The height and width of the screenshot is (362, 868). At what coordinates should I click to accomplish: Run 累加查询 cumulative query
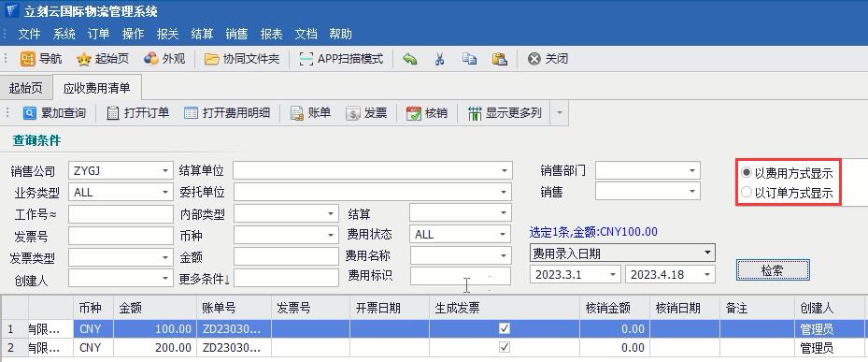coord(54,113)
